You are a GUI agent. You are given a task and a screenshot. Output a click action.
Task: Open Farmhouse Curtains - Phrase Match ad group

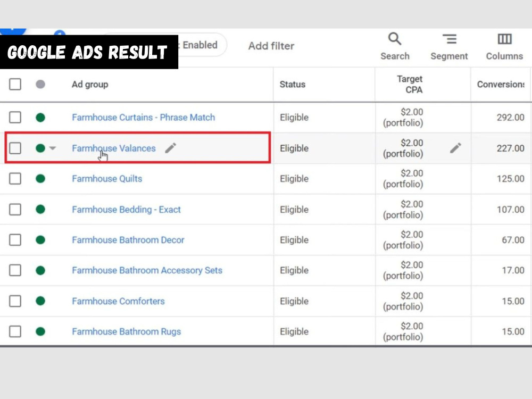pyautogui.click(x=143, y=118)
